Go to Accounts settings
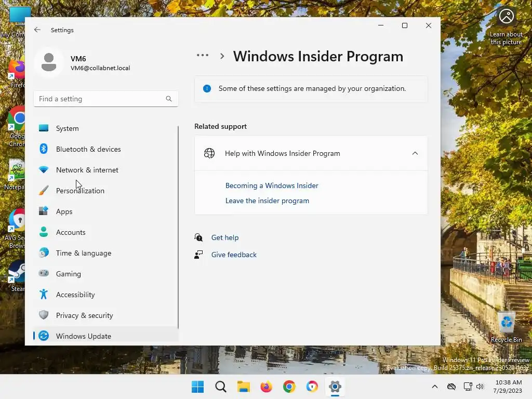This screenshot has height=399, width=532. click(106, 232)
